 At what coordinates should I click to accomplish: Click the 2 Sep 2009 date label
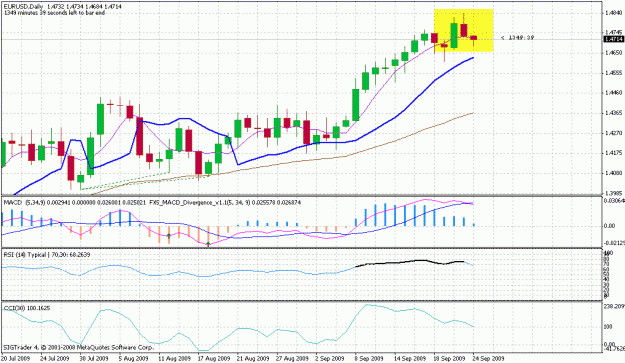(x=329, y=358)
